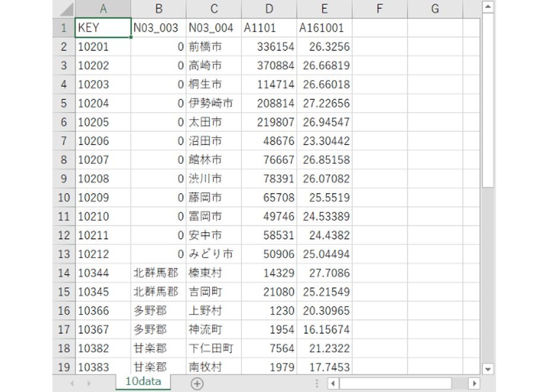
Task: Select cell containing 安中市
Action: tap(214, 235)
